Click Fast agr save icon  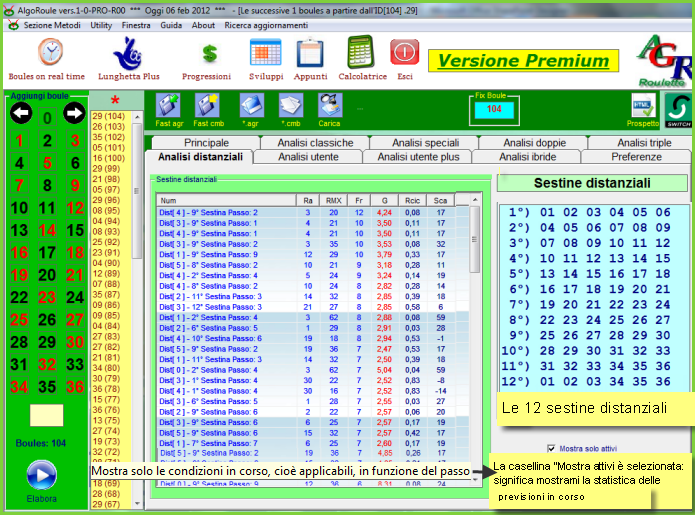click(168, 105)
